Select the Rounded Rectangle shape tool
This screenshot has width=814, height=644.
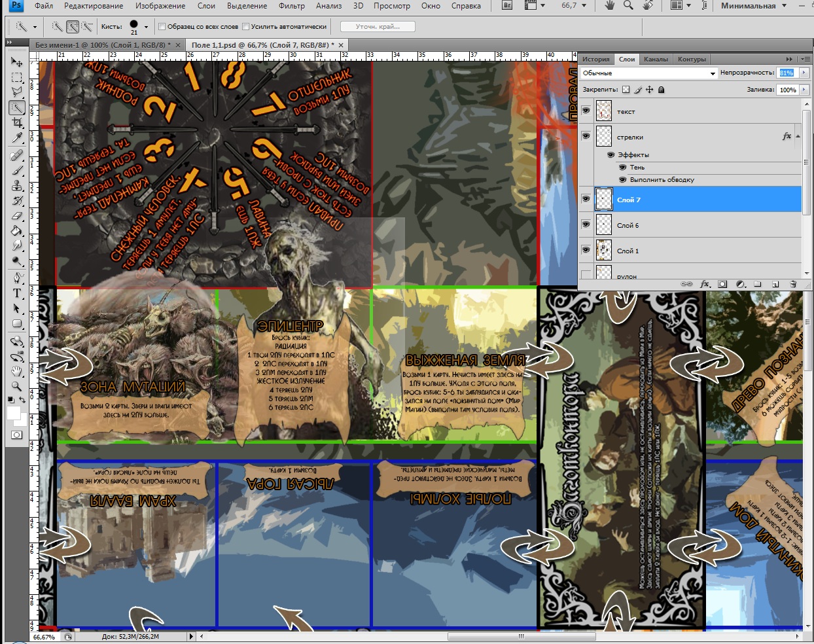pos(17,324)
